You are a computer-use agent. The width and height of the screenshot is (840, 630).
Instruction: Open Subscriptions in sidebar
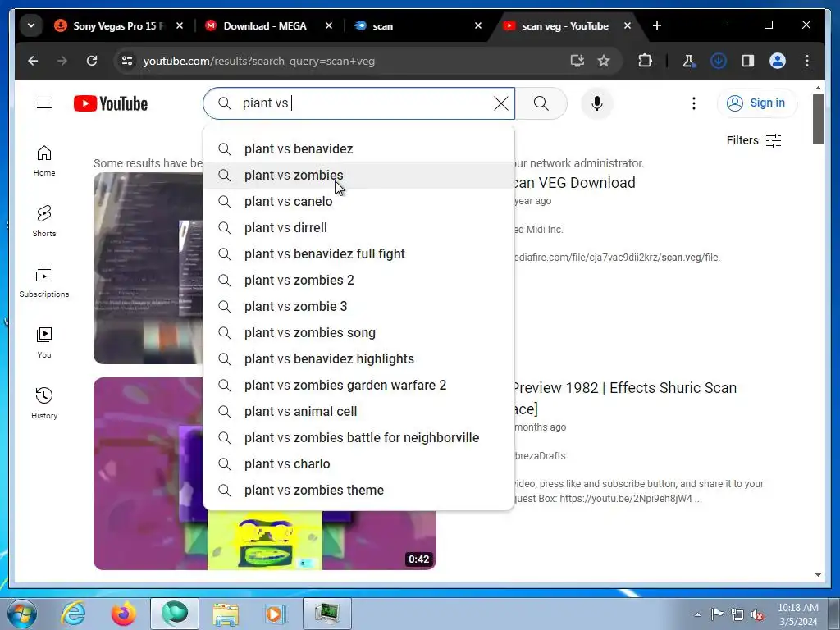[44, 282]
